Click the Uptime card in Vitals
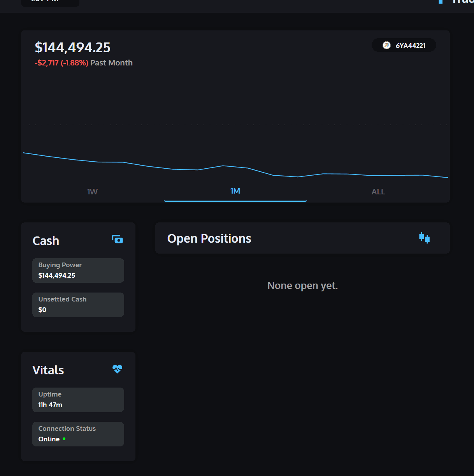Viewport: 474px width, 476px height. [x=78, y=400]
